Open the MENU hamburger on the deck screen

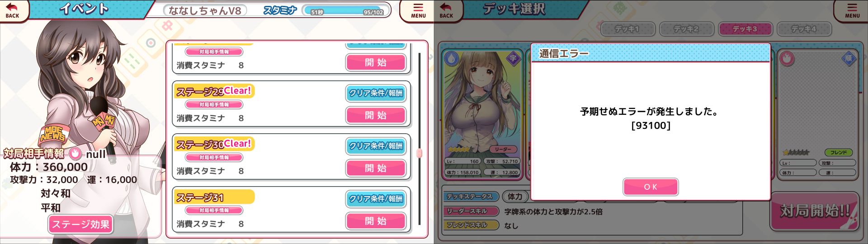pos(852,10)
